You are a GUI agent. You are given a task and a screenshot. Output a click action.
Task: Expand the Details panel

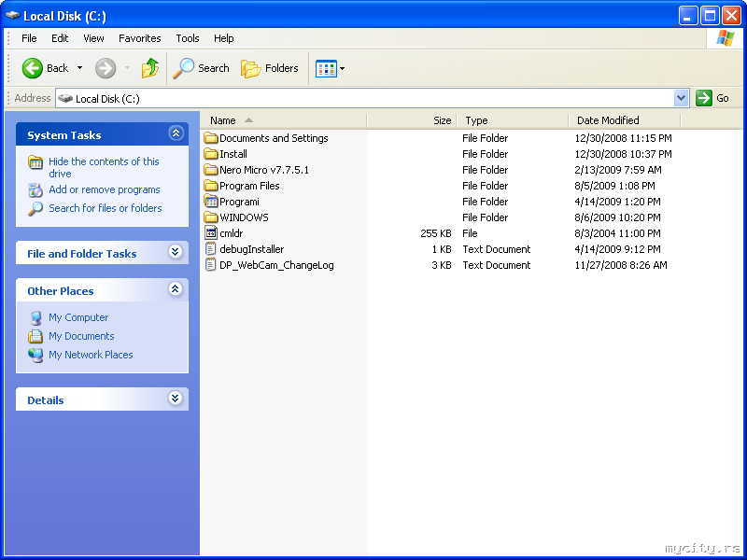click(176, 399)
